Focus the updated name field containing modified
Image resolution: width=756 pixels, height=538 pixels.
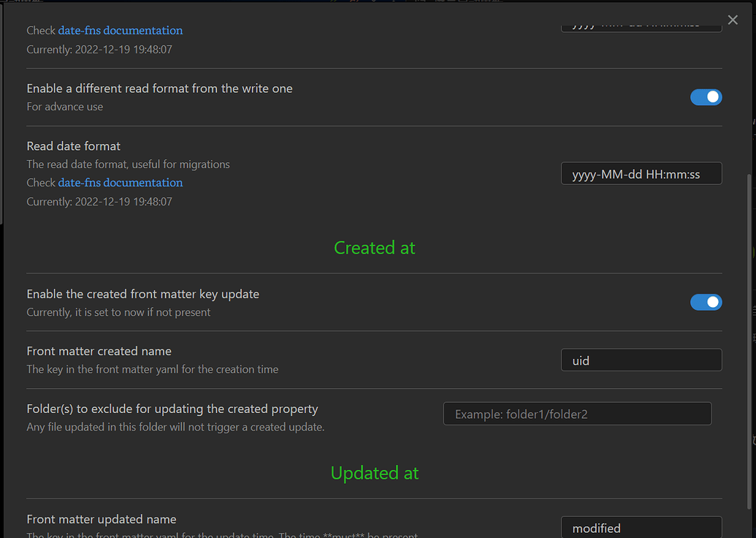point(641,528)
